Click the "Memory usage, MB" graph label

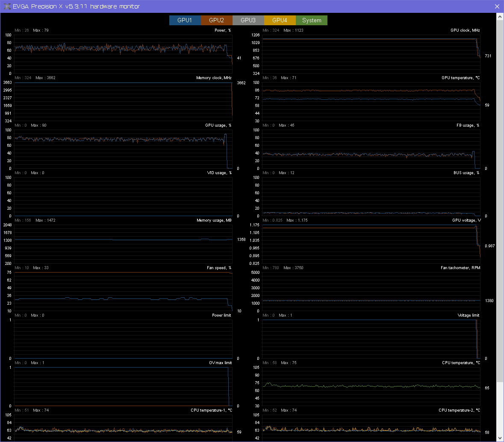coord(214,220)
